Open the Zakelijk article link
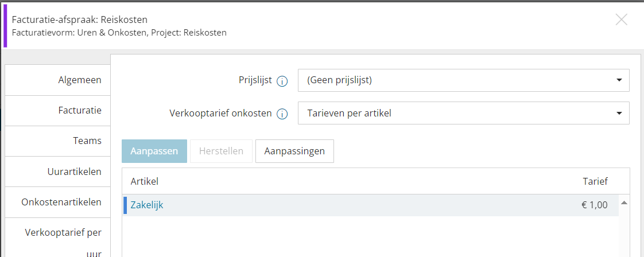644x257 pixels. tap(146, 205)
